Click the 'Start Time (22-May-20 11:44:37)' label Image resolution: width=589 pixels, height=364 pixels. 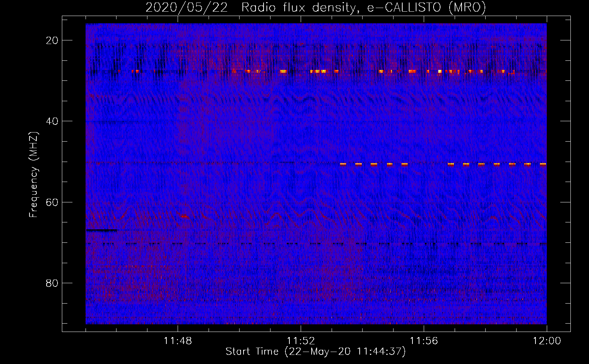point(315,352)
